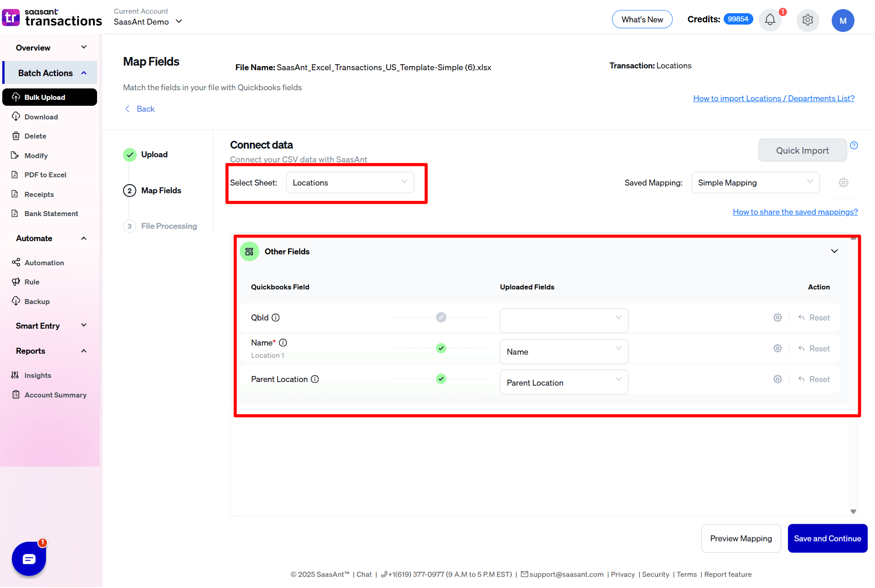Open How to import Locations link
The image size is (875, 588).
(774, 98)
